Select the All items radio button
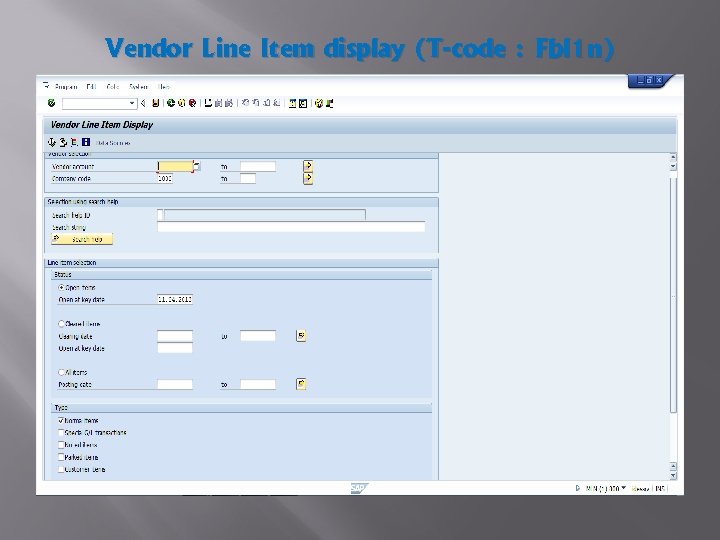Screen dimensions: 720x540 (61, 372)
